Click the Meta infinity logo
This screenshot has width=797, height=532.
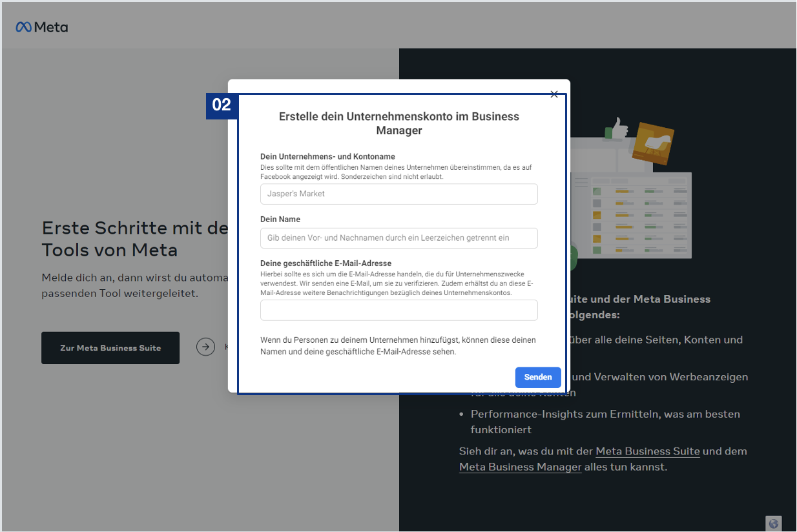[23, 26]
